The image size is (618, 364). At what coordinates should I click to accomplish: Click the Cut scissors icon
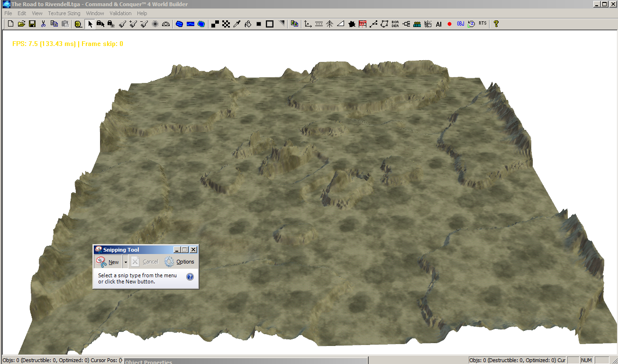(x=43, y=24)
